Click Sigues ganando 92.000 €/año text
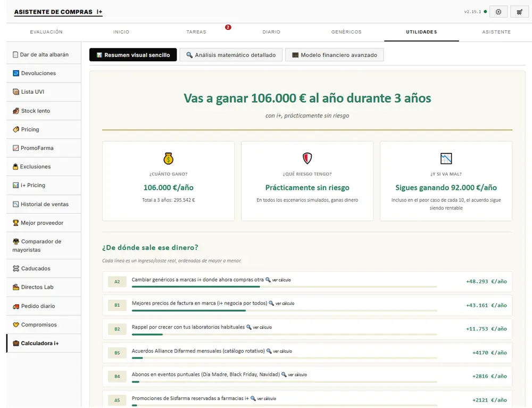This screenshot has width=532, height=408. [x=446, y=187]
